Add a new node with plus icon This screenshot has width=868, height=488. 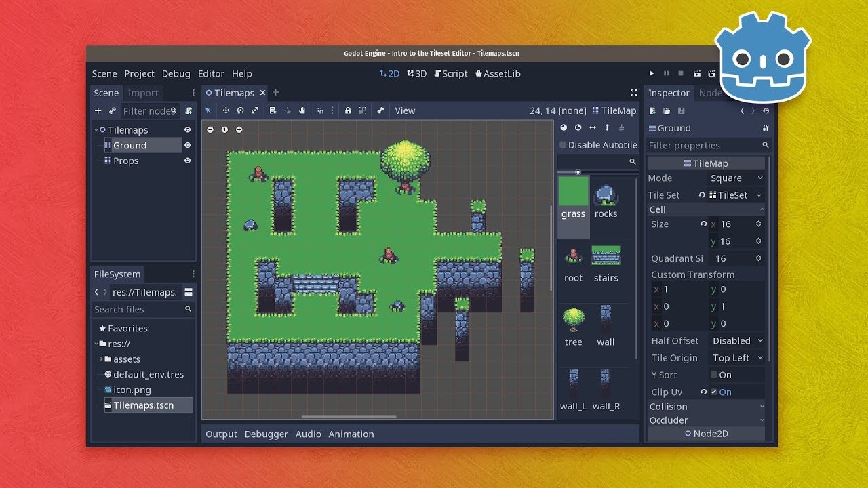98,110
